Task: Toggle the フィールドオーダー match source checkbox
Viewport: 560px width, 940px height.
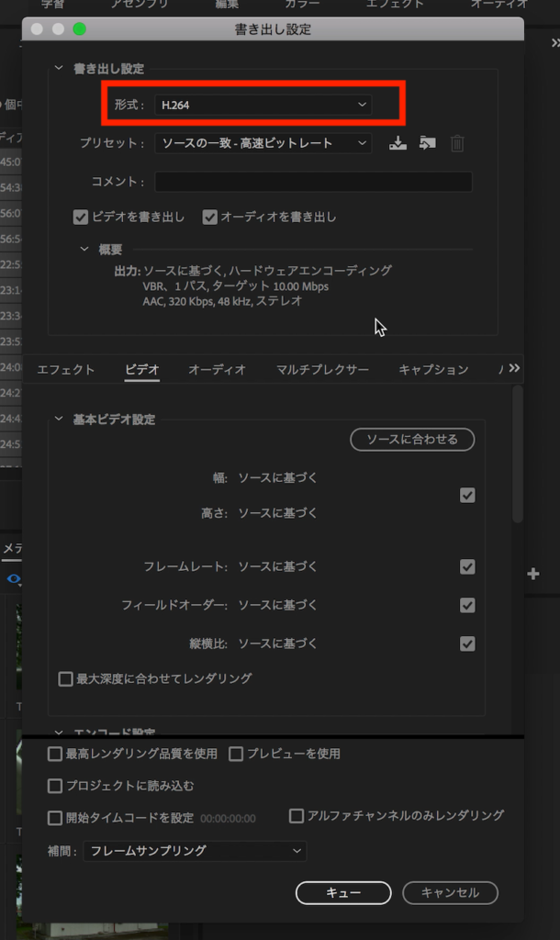Action: (467, 605)
